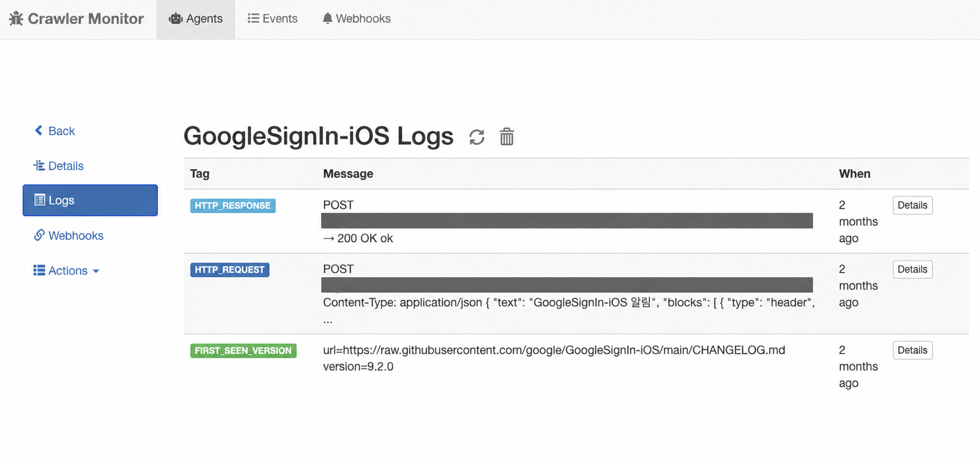The width and height of the screenshot is (980, 463).
Task: Click the list icon beside Events
Action: pos(253,18)
